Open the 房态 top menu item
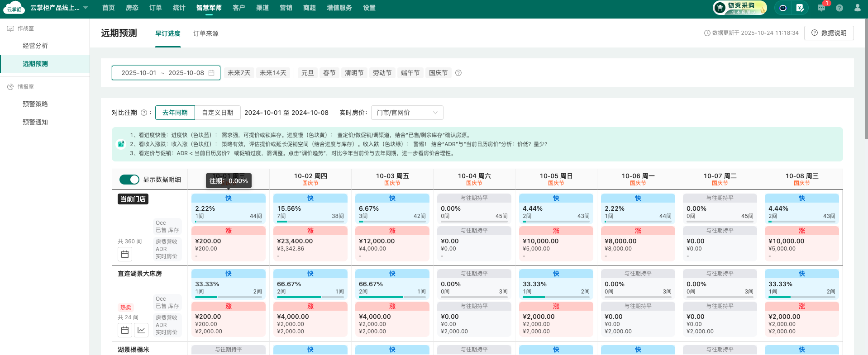Image resolution: width=868 pixels, height=355 pixels. 132,8
